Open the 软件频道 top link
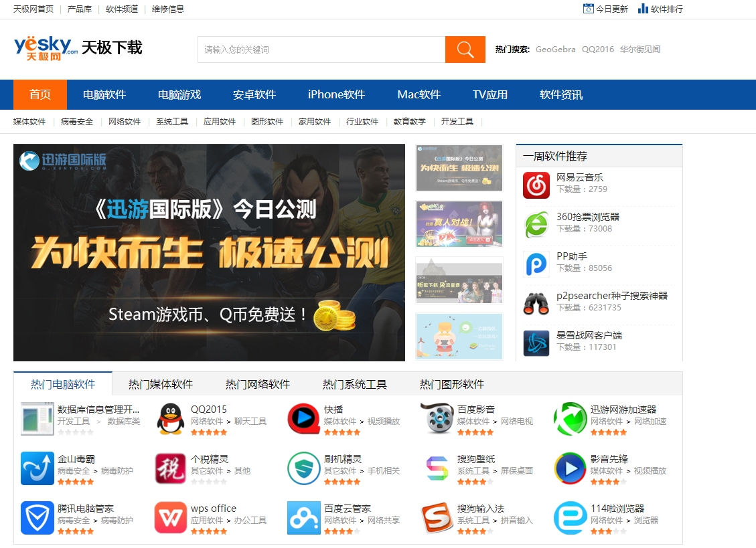This screenshot has height=548, width=756. [121, 9]
